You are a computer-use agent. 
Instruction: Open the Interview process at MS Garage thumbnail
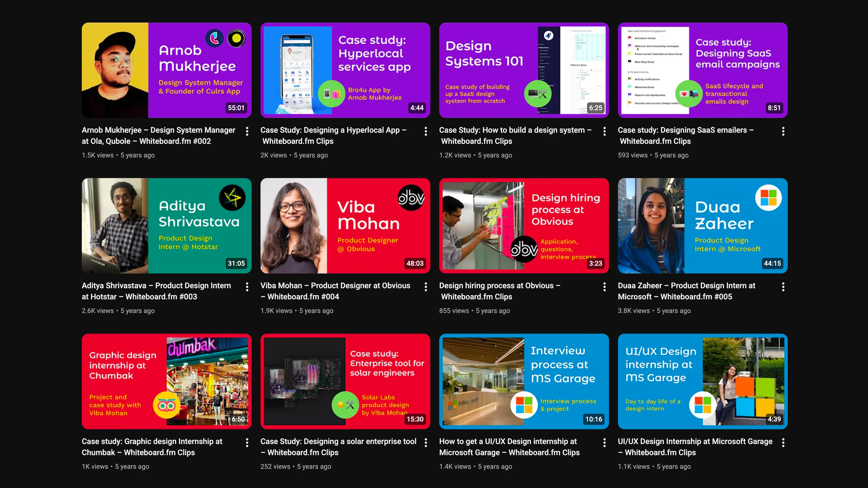coord(524,381)
